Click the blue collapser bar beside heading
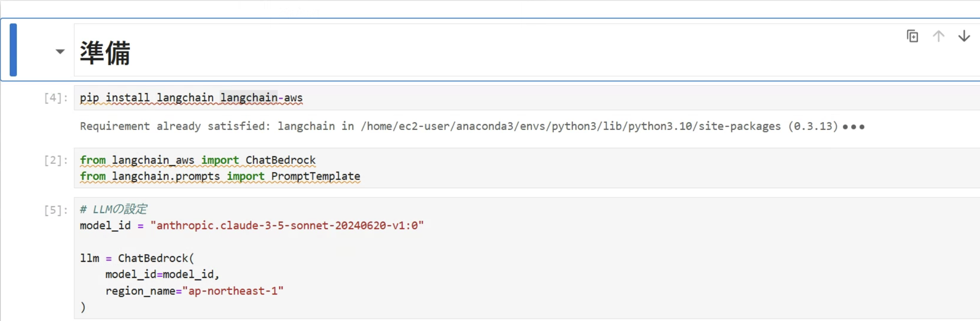 point(14,50)
